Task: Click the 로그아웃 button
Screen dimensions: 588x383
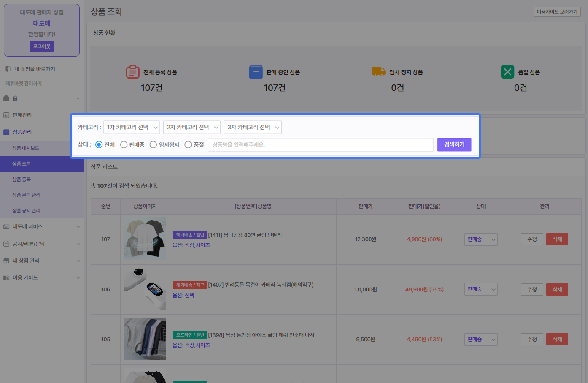Action: [x=42, y=46]
